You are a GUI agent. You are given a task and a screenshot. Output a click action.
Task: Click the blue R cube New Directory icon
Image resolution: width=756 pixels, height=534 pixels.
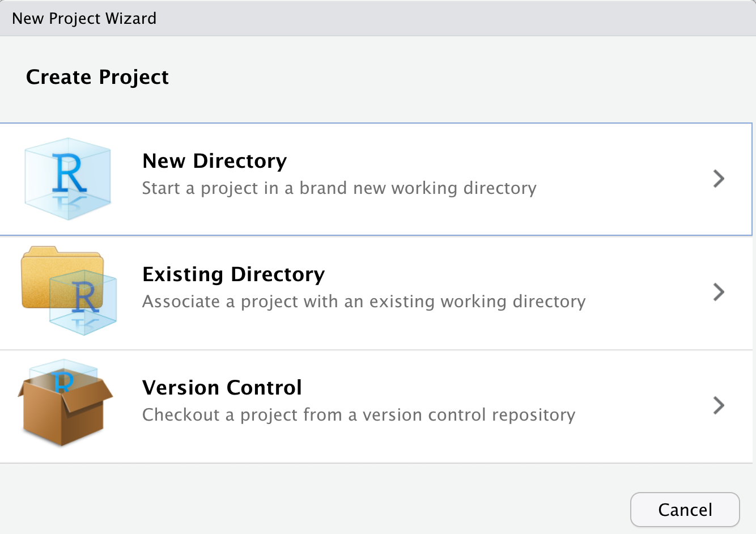click(x=67, y=179)
